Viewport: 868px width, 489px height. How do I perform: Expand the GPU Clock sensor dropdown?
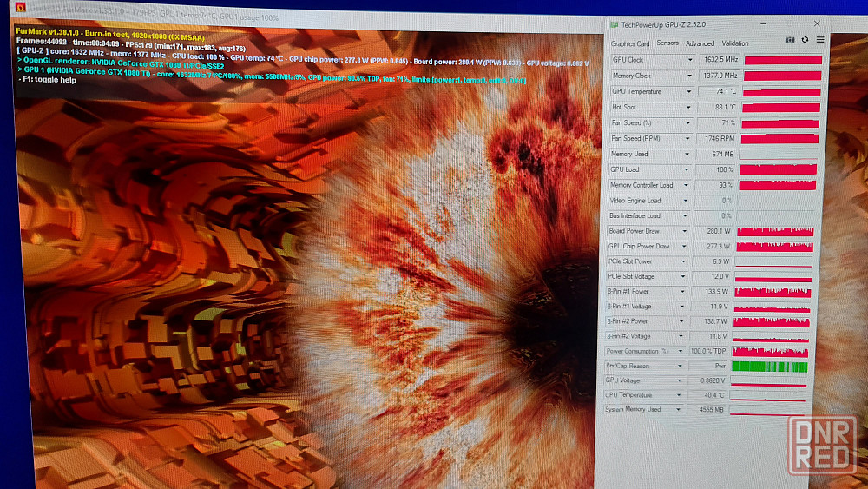click(x=690, y=60)
